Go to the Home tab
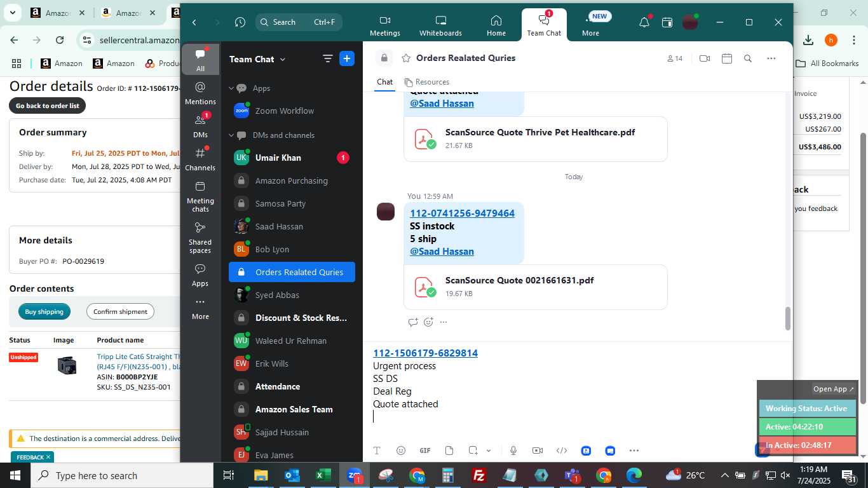Screen dimensions: 868x488 (x=496, y=25)
